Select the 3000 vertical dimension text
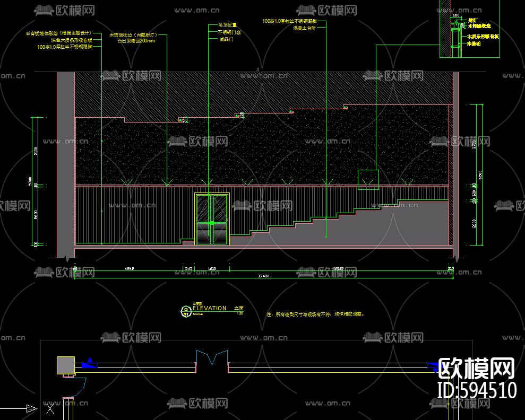Viewport: 525px width, 420px height. [36, 151]
